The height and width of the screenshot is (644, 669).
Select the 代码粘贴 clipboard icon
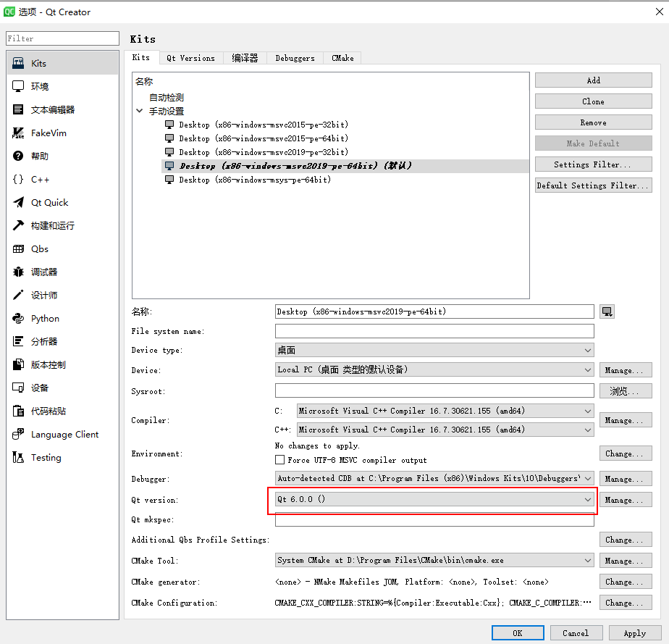tap(18, 411)
